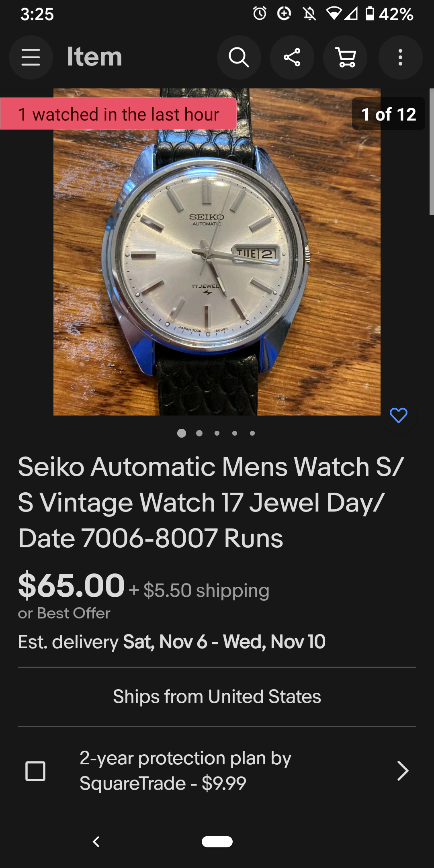Tap the $5.50 shipping details
This screenshot has height=868, width=434.
click(199, 590)
